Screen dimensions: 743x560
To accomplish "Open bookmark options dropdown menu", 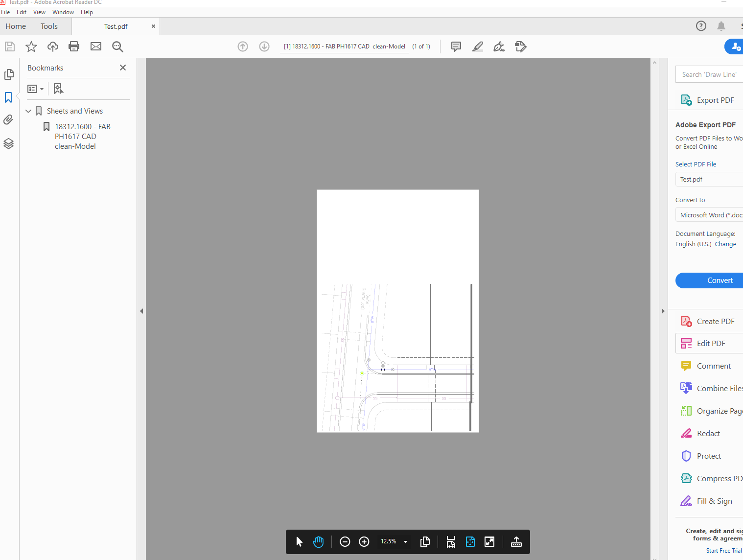I will click(36, 89).
